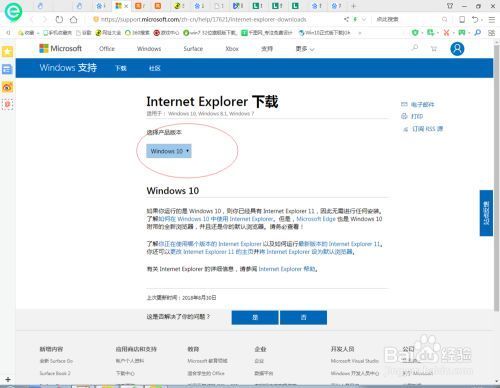Click the user account avatar icon

[x=457, y=49]
